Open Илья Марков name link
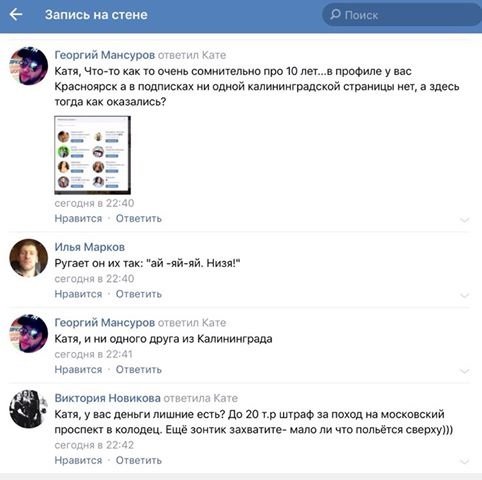Viewport: 482px width, 480px height. (90, 247)
